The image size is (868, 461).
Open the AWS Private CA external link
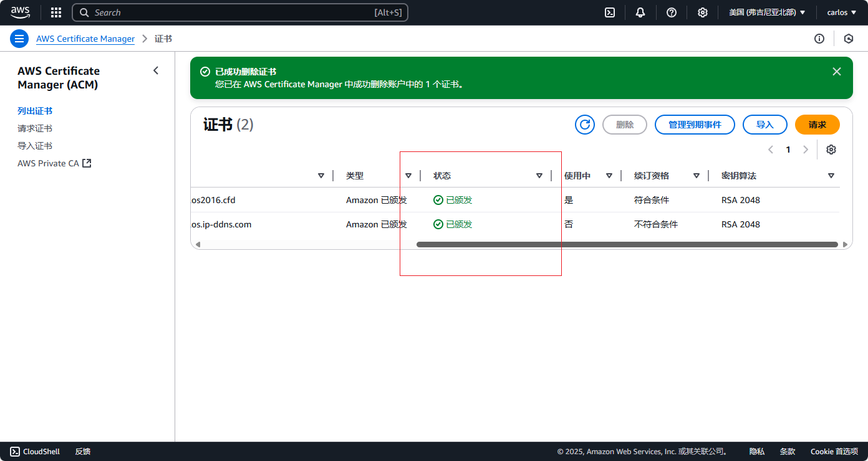pos(54,163)
